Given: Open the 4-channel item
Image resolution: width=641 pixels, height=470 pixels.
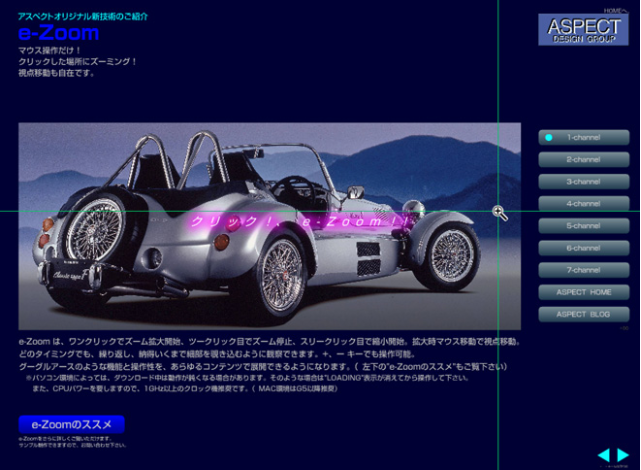Looking at the screenshot, I should pos(584,204).
